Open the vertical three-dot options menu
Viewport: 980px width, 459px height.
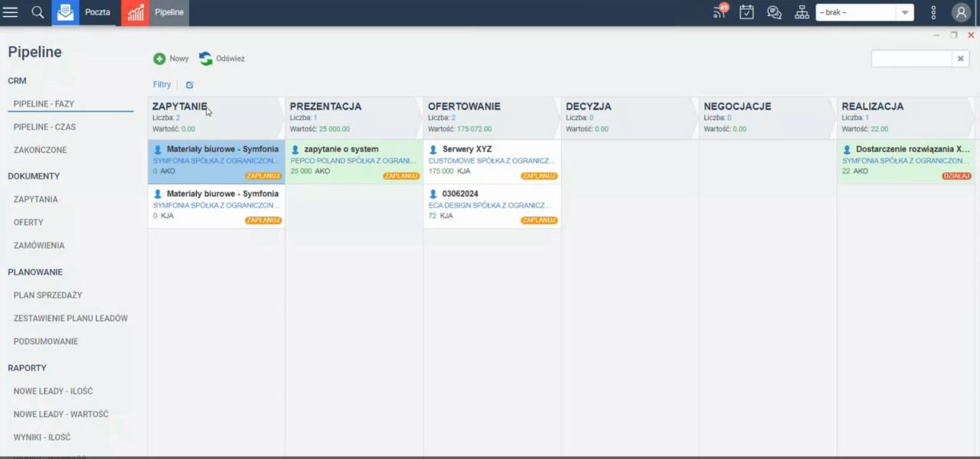point(933,12)
